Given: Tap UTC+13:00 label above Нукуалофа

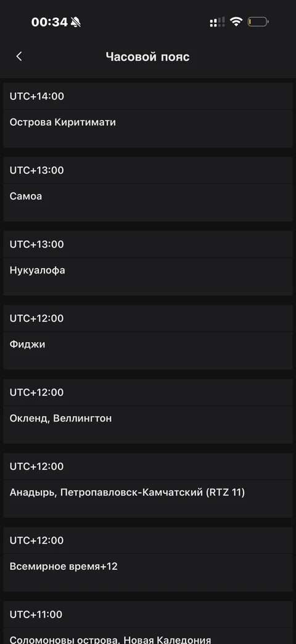Looking at the screenshot, I should pos(37,245).
